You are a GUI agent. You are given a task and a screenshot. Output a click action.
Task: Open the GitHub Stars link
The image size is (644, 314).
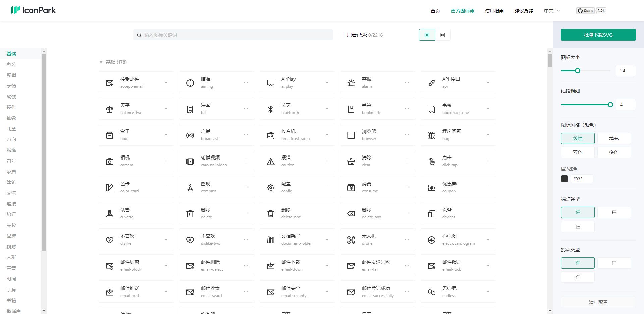pyautogui.click(x=585, y=11)
